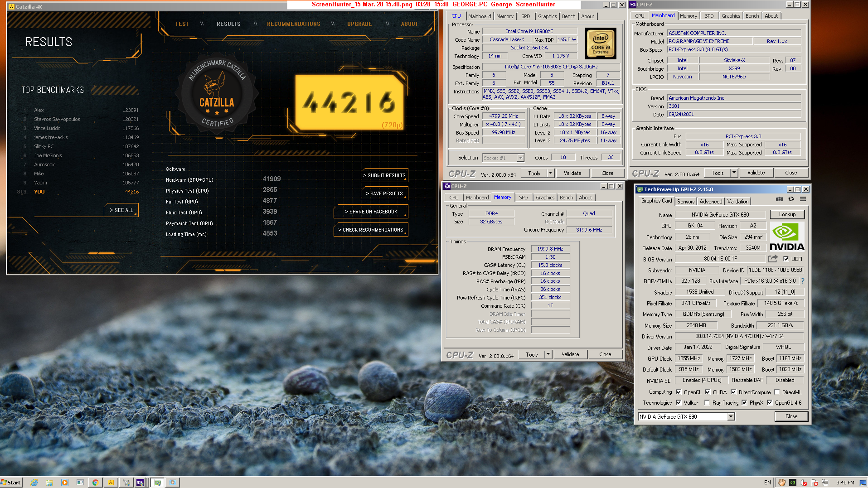Click Check Recommendations button
Screen dimensions: 868x488
(371, 230)
